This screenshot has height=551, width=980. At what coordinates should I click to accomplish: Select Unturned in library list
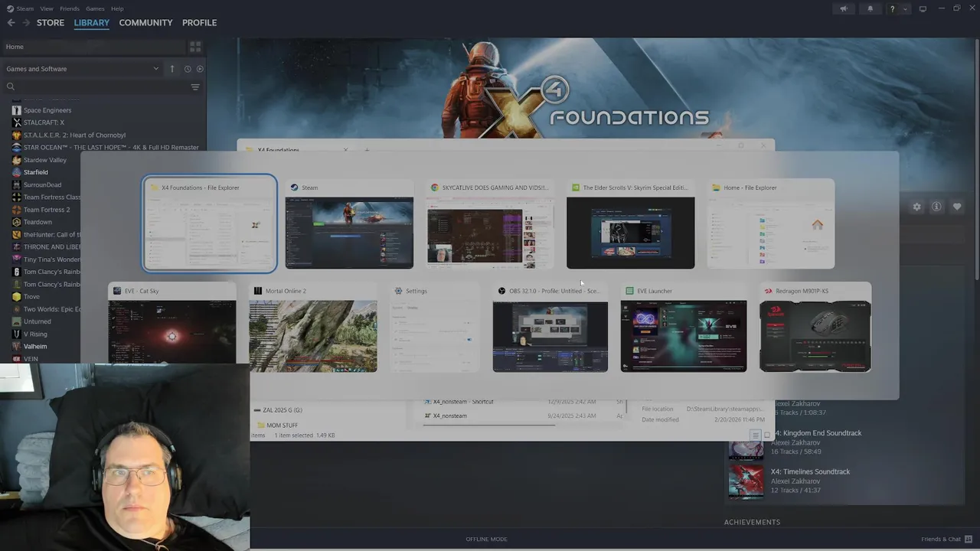(37, 321)
